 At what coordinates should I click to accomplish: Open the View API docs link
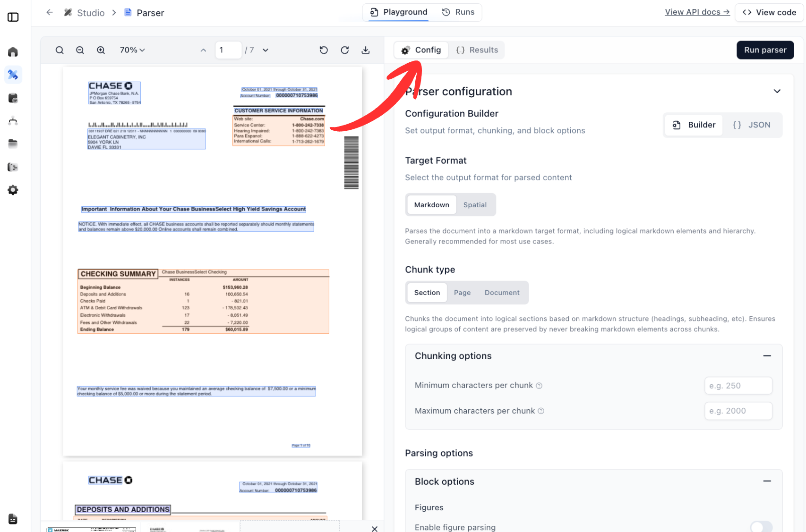click(x=697, y=12)
